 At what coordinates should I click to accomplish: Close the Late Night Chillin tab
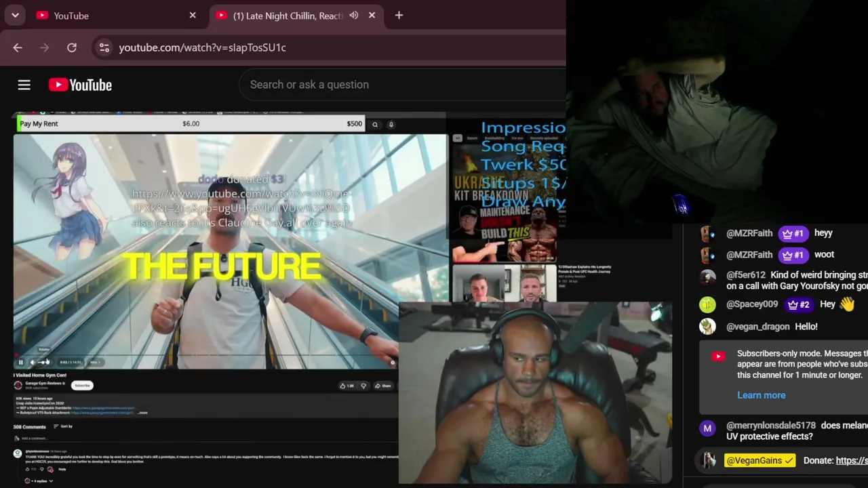372,16
